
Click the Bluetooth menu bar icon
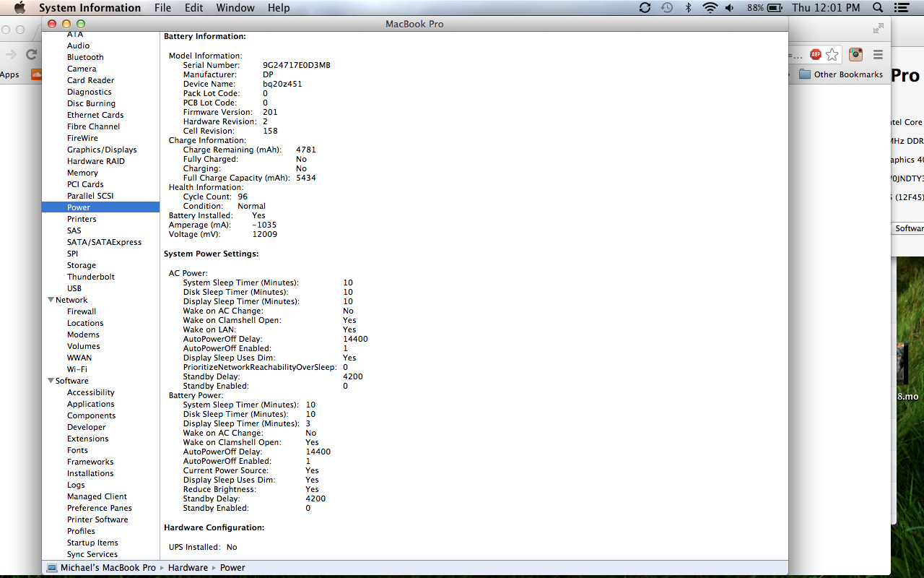[x=689, y=8]
